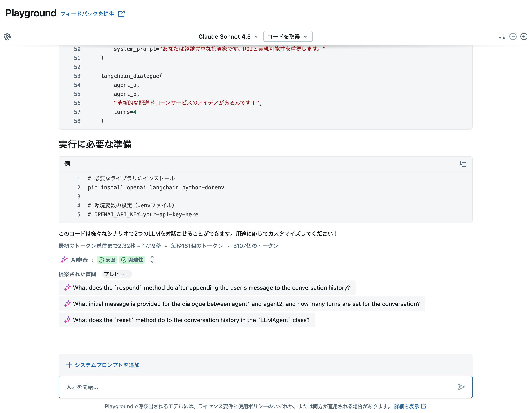Click the 入力を開始 message input field
This screenshot has width=532, height=413.
[x=195, y=387]
